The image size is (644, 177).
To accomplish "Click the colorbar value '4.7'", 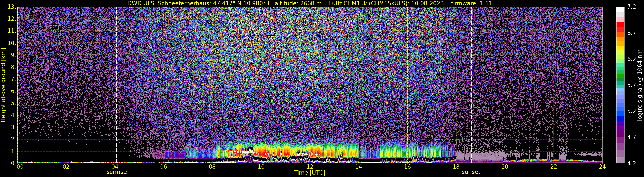I will tap(632, 137).
